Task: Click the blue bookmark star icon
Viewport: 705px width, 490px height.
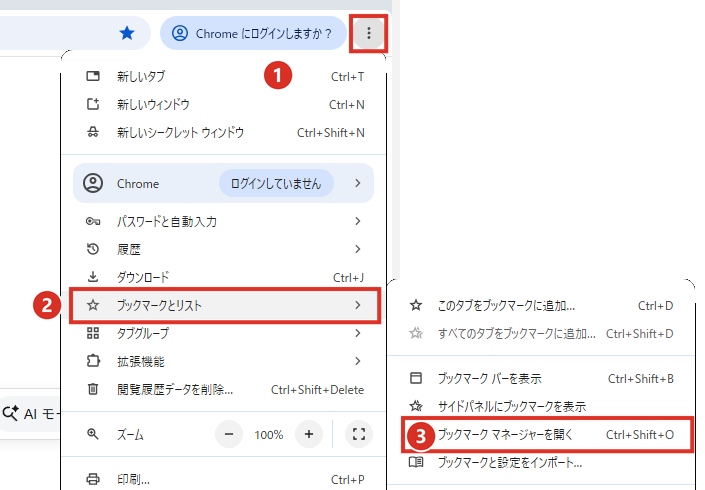Action: point(127,33)
